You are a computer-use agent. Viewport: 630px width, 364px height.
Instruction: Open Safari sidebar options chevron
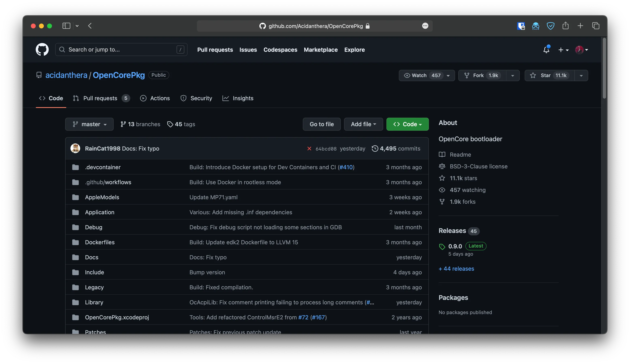tap(77, 26)
